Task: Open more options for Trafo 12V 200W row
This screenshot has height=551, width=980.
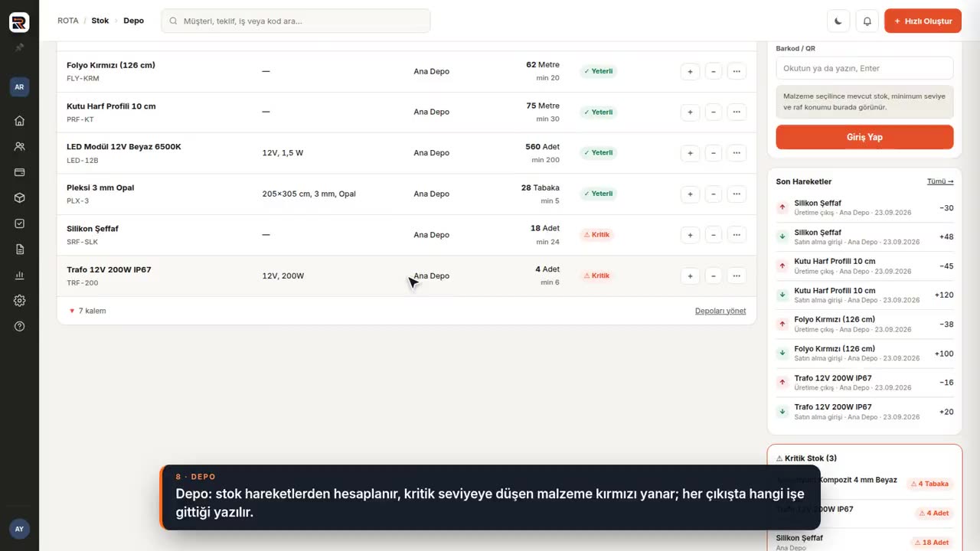Action: point(737,275)
